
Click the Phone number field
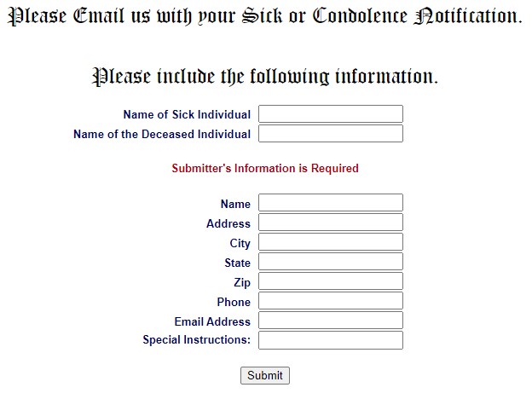coord(331,301)
